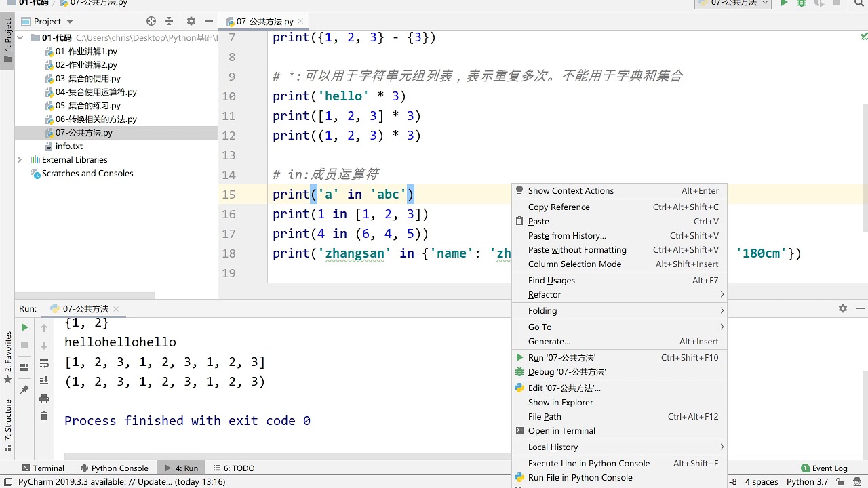868x488 pixels.
Task: Click the print icon in Run panel
Action: pos(44,399)
